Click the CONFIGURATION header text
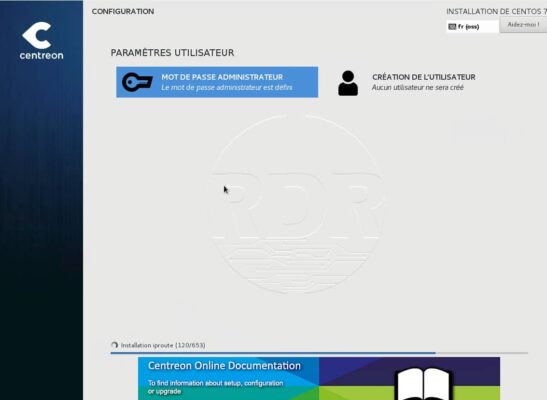The height and width of the screenshot is (400, 547). (123, 12)
